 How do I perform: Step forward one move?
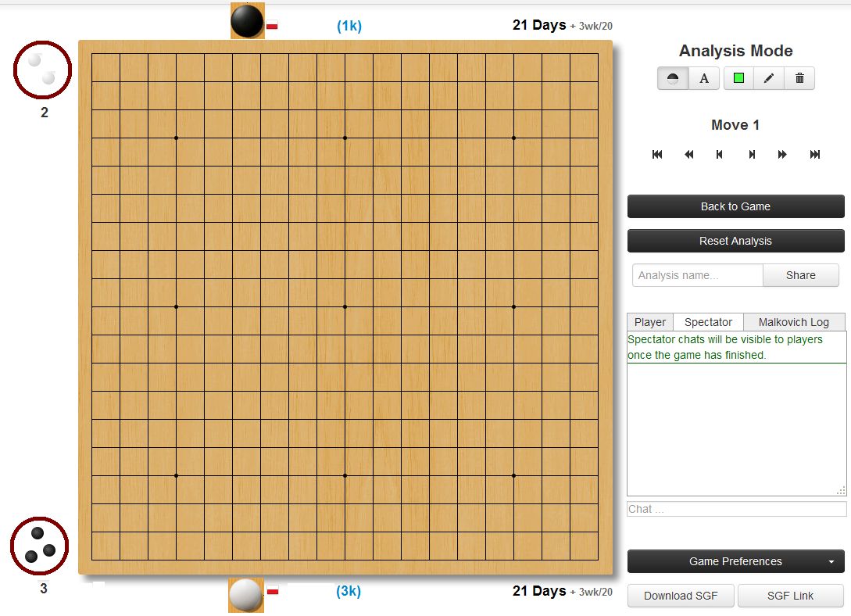tap(752, 155)
